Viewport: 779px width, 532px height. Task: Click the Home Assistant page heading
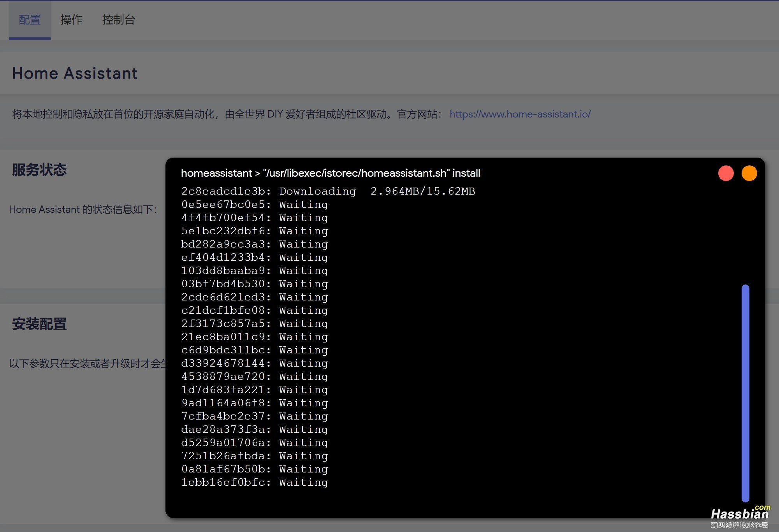(75, 73)
